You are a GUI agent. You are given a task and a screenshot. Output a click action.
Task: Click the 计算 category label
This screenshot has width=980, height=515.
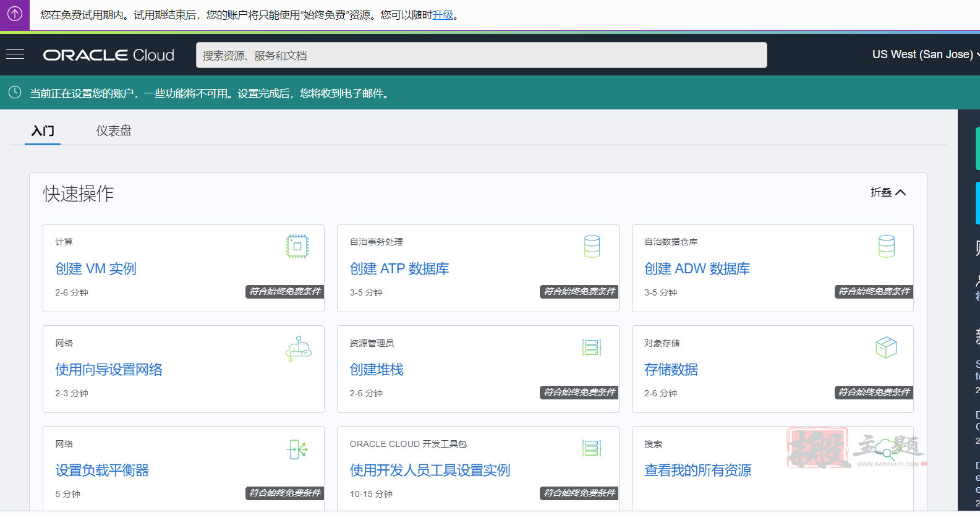point(64,242)
